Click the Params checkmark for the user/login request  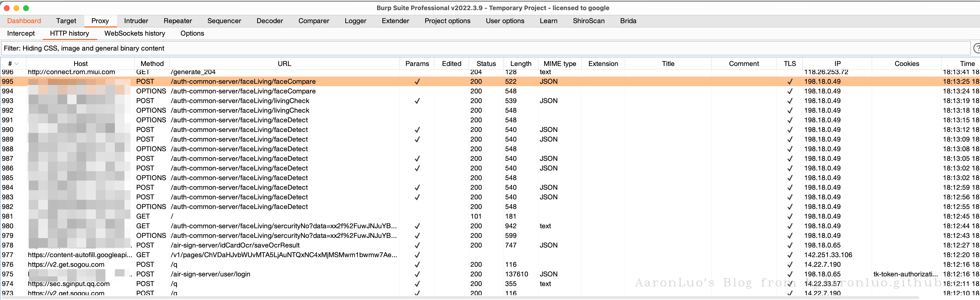[x=417, y=274]
